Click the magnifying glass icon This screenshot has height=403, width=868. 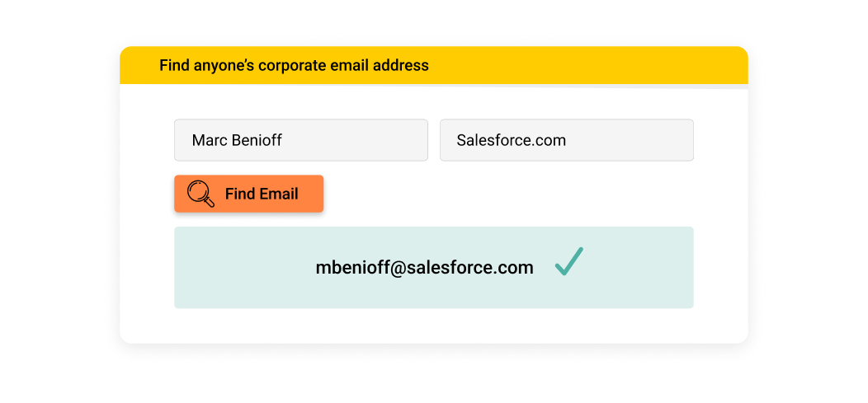(x=200, y=194)
